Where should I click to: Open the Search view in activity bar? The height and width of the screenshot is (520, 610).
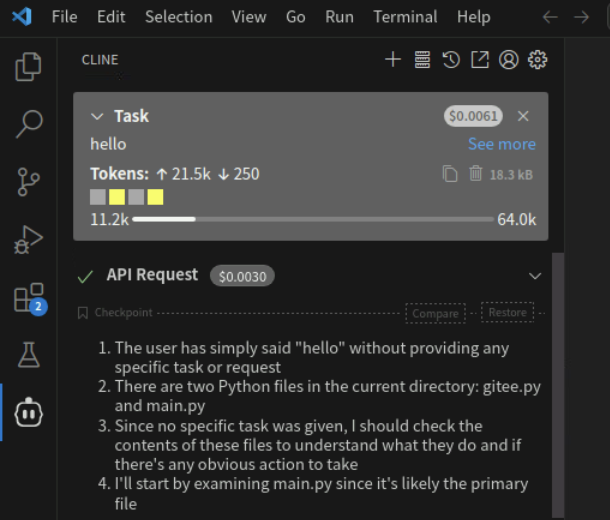click(x=29, y=124)
